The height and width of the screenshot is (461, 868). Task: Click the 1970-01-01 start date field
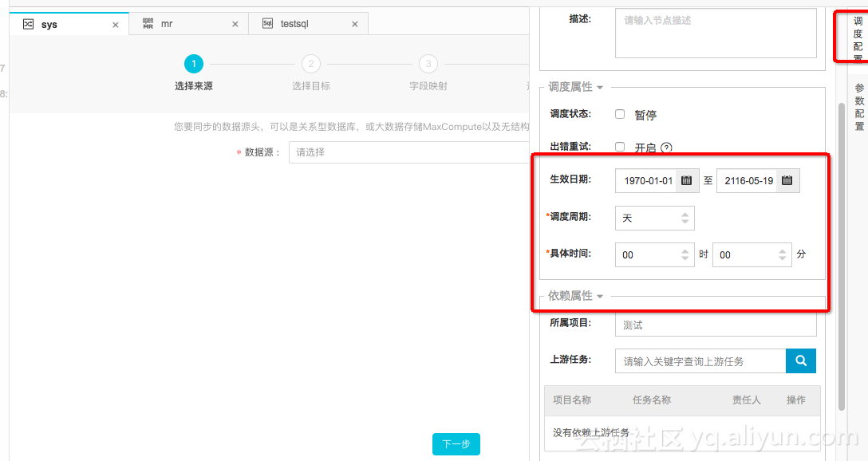pyautogui.click(x=646, y=180)
